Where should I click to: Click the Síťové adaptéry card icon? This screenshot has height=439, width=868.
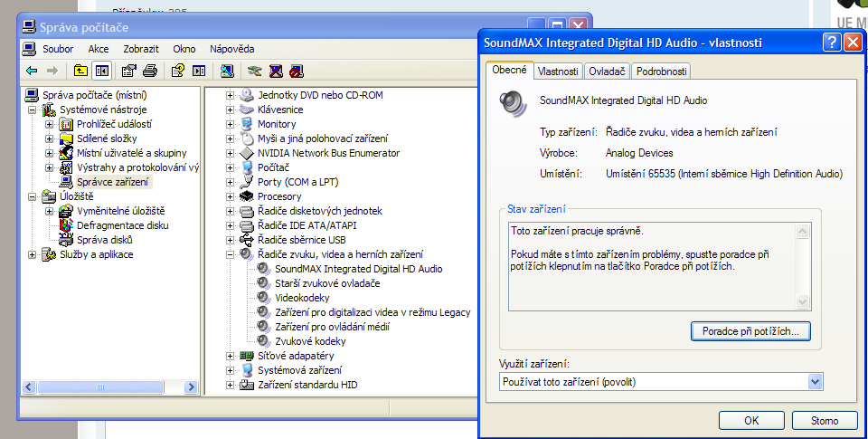(x=246, y=356)
